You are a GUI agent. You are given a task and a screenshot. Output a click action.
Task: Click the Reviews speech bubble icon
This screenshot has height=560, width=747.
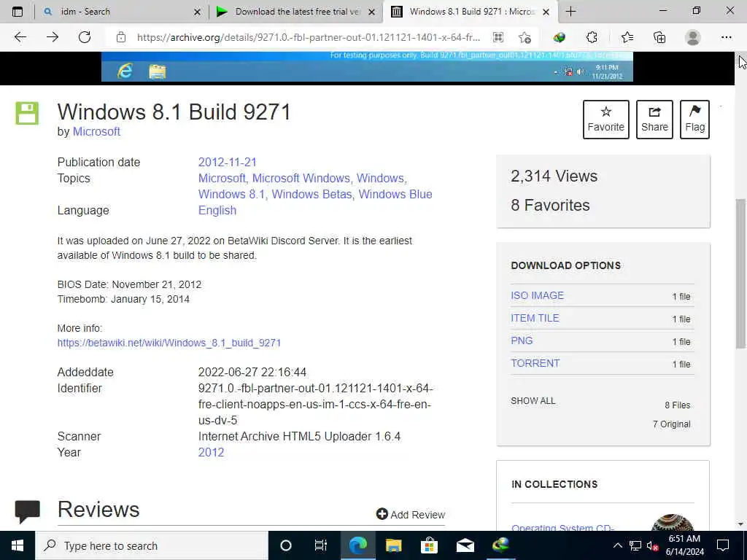[x=27, y=511]
